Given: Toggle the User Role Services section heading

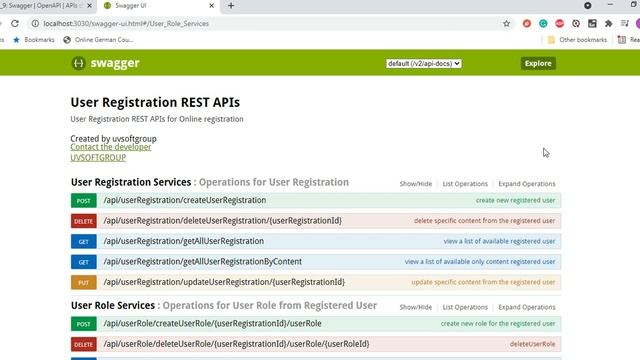Looking at the screenshot, I should pos(113,305).
